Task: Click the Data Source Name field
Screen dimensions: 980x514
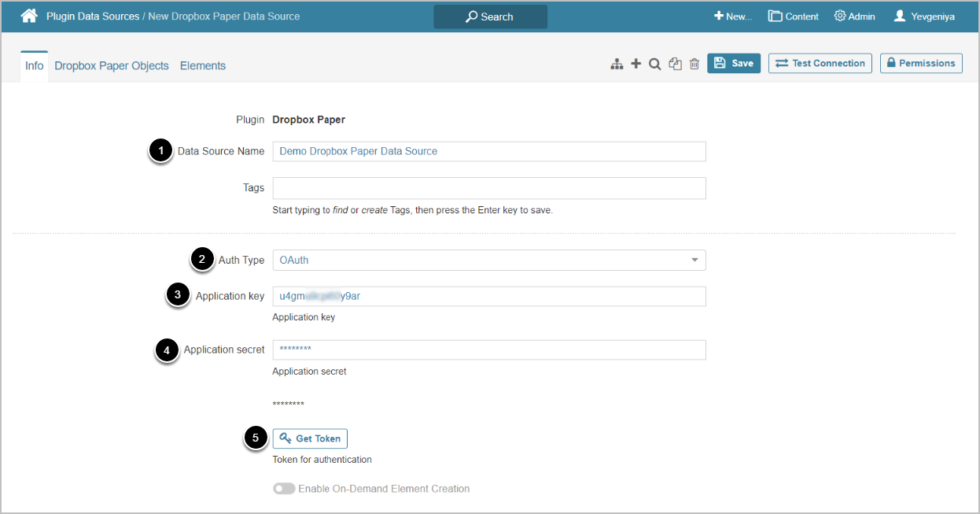Action: (x=488, y=151)
